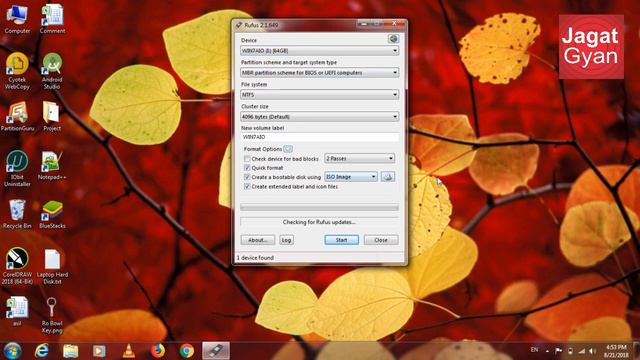Click the Close button in Rufus
The height and width of the screenshot is (360, 640).
(x=381, y=240)
